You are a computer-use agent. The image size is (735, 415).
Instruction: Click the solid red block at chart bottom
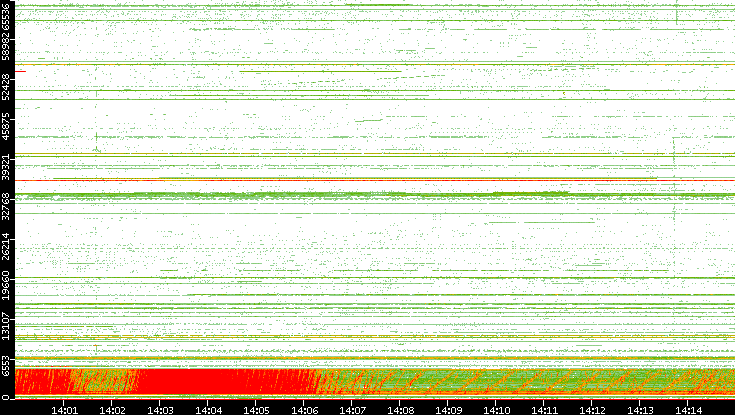pyautogui.click(x=200, y=382)
